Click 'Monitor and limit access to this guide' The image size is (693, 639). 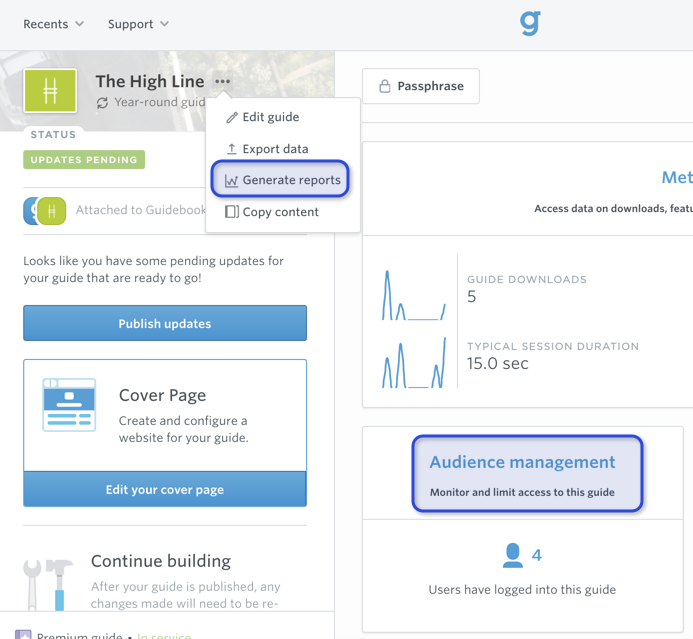522,492
